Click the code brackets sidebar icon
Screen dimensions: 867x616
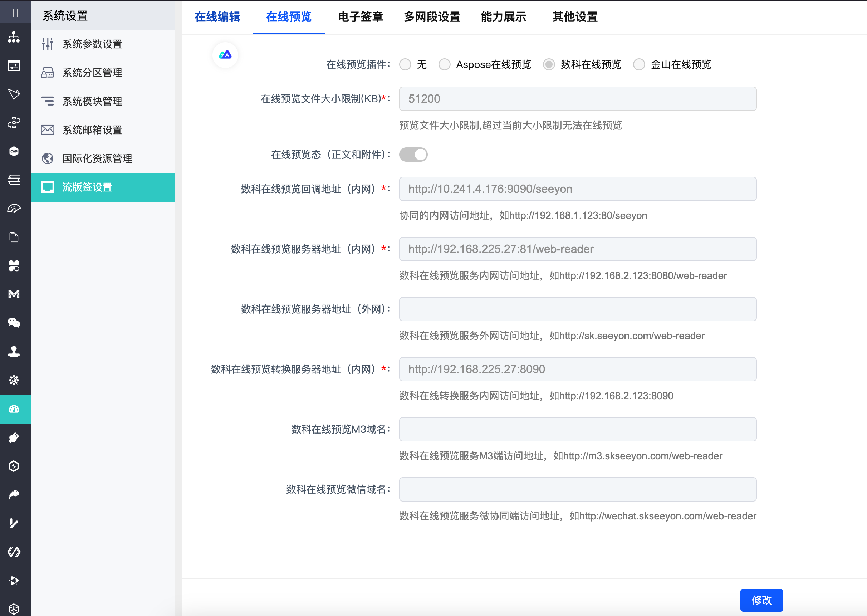tap(14, 552)
